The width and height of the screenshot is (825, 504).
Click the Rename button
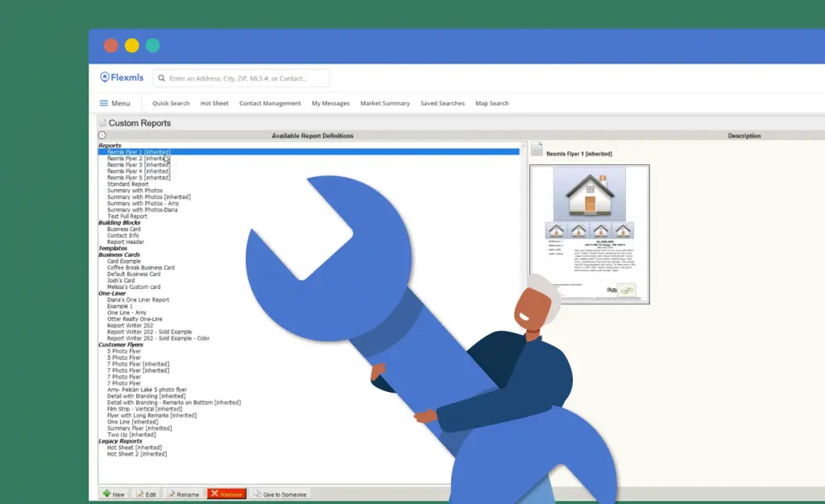point(183,494)
